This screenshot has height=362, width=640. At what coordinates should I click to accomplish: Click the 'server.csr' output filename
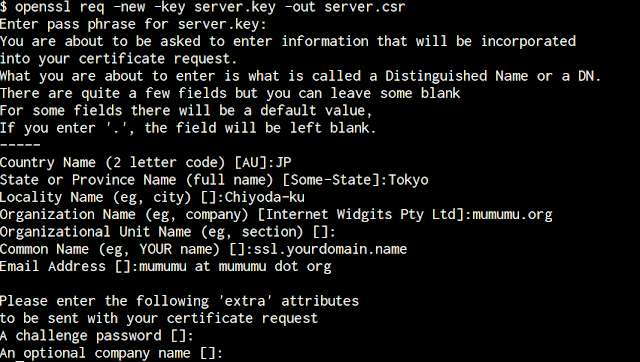[365, 7]
